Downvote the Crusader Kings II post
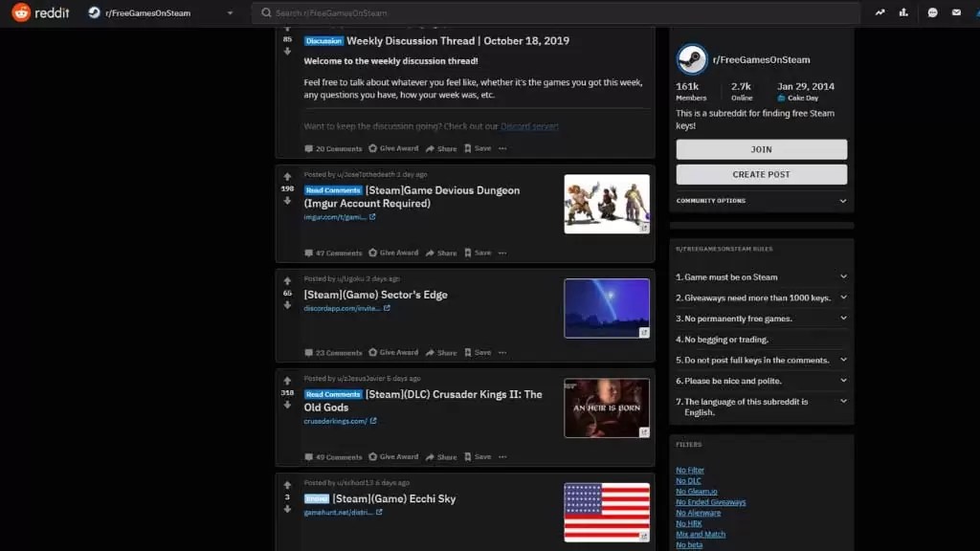This screenshot has height=551, width=980. click(x=287, y=405)
